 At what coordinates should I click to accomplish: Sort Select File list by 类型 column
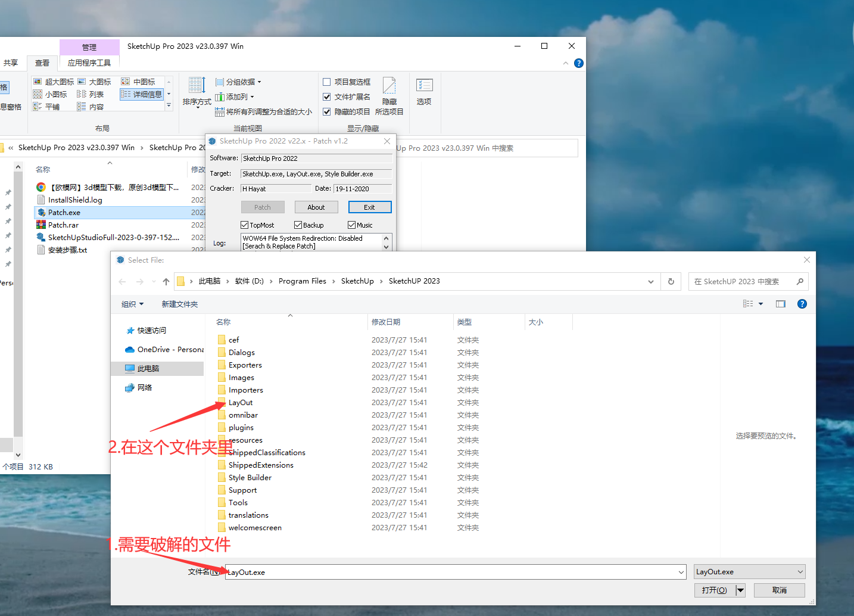click(x=489, y=322)
